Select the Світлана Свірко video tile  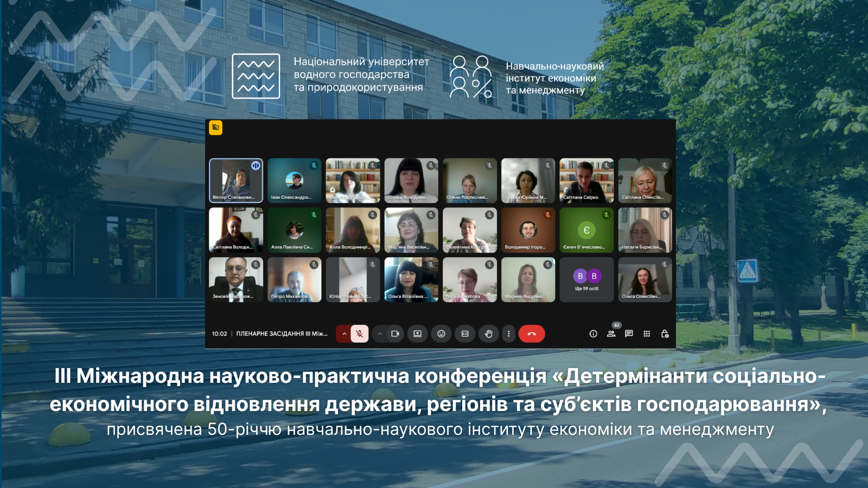tap(586, 180)
